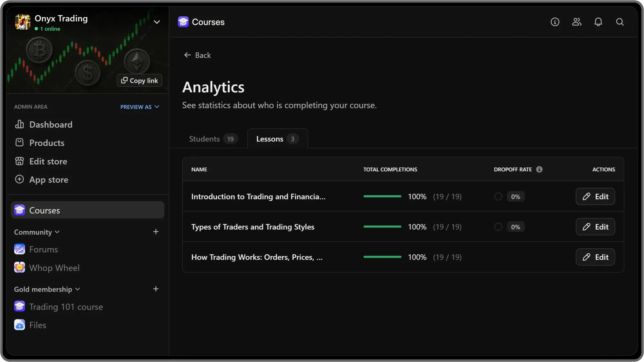Open the Dashboard from the admin sidebar
Viewport: 644px width, 362px height.
[x=51, y=125]
